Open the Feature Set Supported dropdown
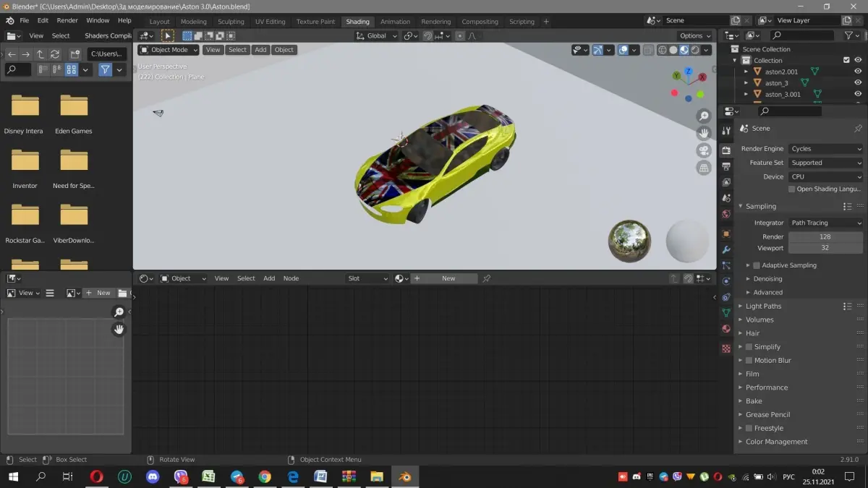868x488 pixels. [x=825, y=163]
